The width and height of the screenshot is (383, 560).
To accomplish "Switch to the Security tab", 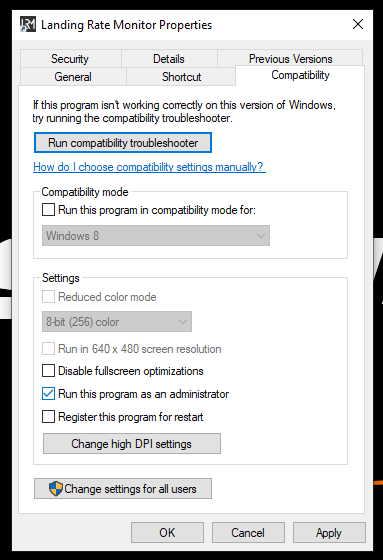I will coord(70,59).
